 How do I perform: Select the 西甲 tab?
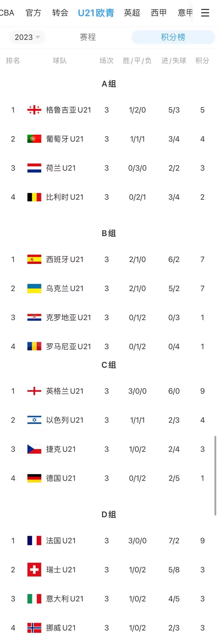pos(159,13)
